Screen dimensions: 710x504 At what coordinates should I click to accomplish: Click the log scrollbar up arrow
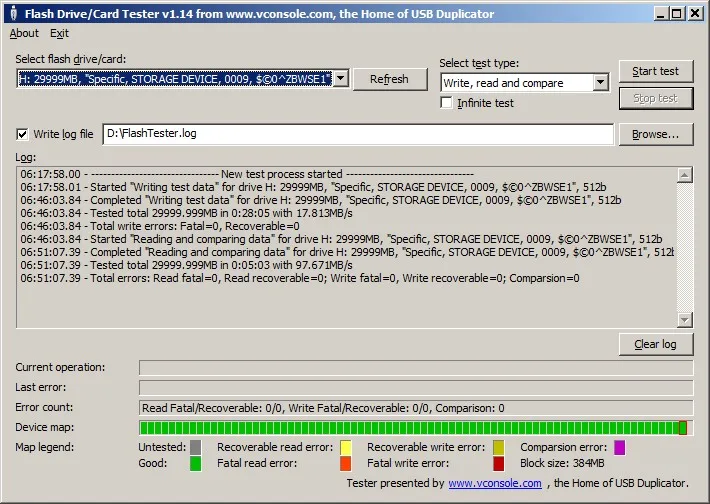pyautogui.click(x=685, y=175)
